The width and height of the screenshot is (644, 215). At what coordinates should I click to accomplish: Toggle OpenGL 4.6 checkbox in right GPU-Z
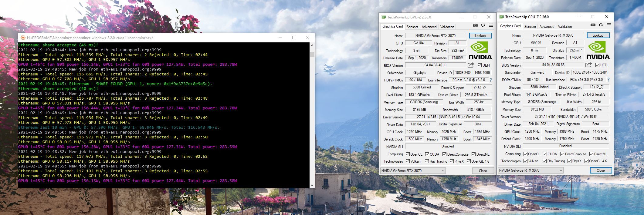586,161
